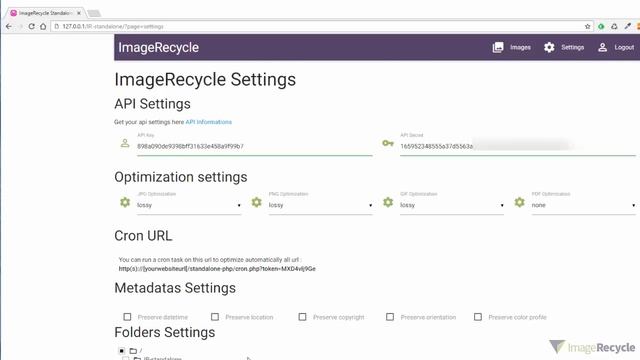Open the PNG Optimization dropdown
Screen dimensions: 640x360
[x=320, y=205]
